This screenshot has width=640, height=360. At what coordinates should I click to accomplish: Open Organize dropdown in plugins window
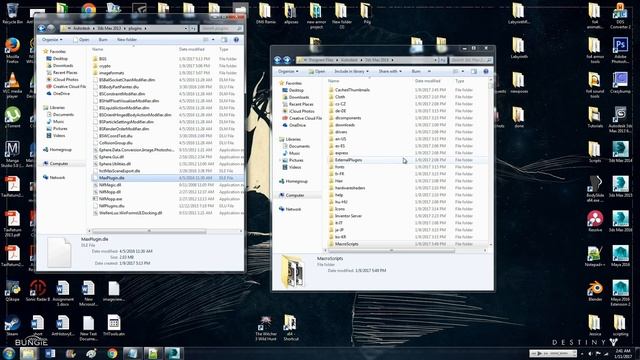52,40
